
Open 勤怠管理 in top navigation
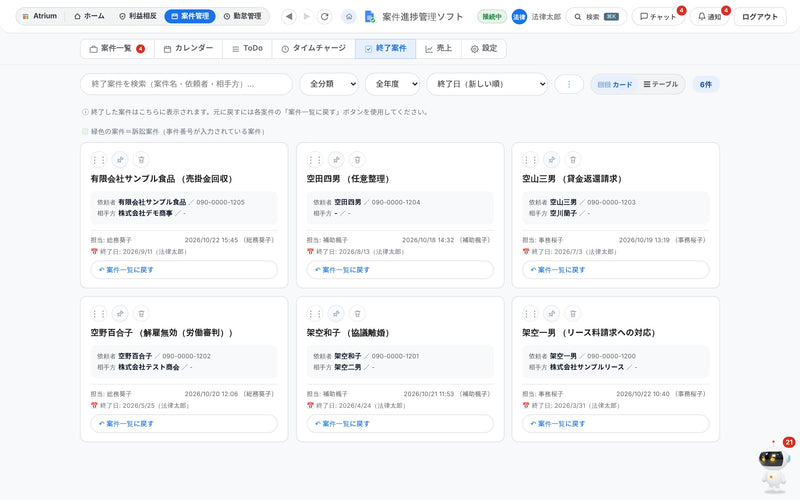[x=242, y=16]
